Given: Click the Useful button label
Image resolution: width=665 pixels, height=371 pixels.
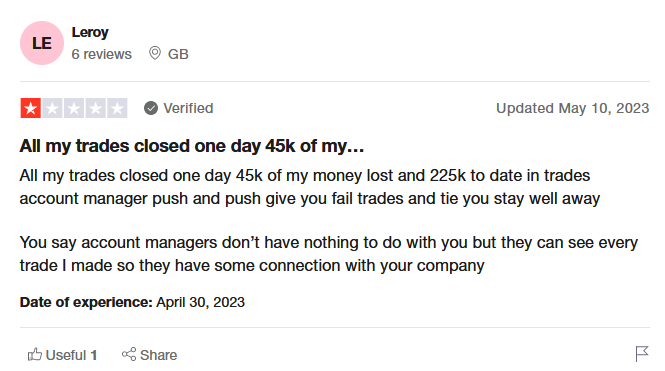Looking at the screenshot, I should point(66,355).
